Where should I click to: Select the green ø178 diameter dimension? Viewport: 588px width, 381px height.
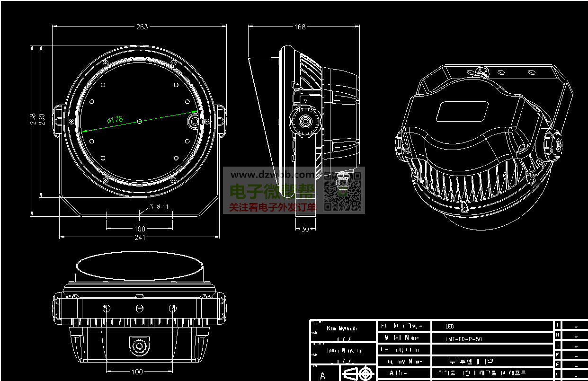(115, 120)
